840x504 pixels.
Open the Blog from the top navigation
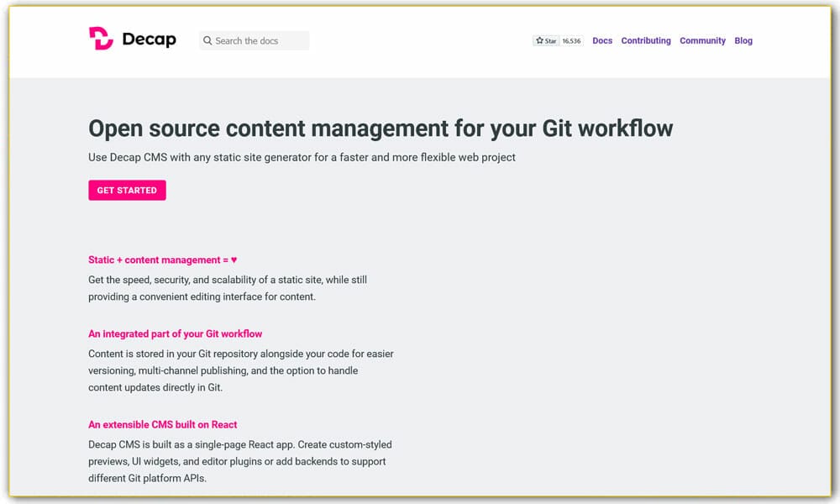click(x=743, y=40)
